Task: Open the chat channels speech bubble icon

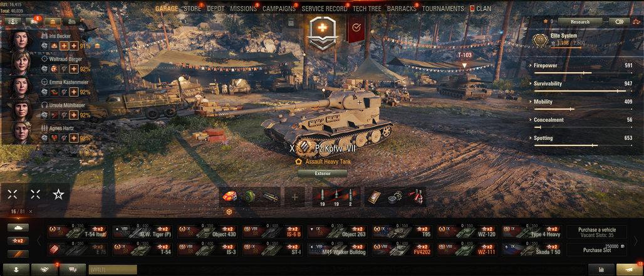Action: click(x=73, y=270)
